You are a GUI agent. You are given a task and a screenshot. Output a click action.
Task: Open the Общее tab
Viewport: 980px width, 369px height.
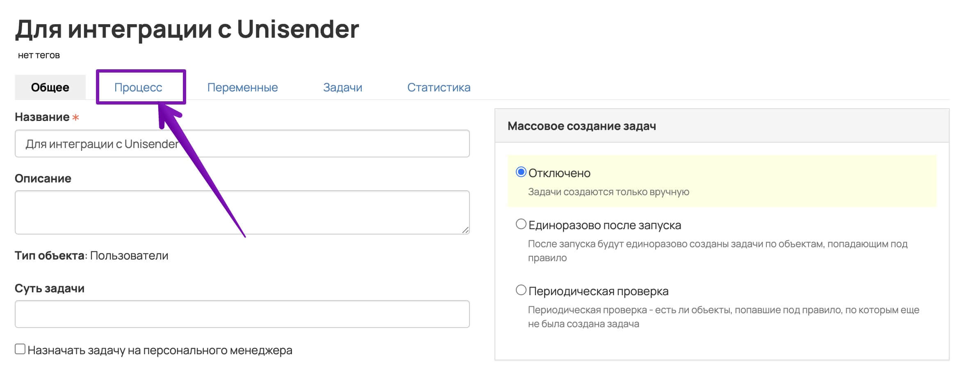click(50, 87)
